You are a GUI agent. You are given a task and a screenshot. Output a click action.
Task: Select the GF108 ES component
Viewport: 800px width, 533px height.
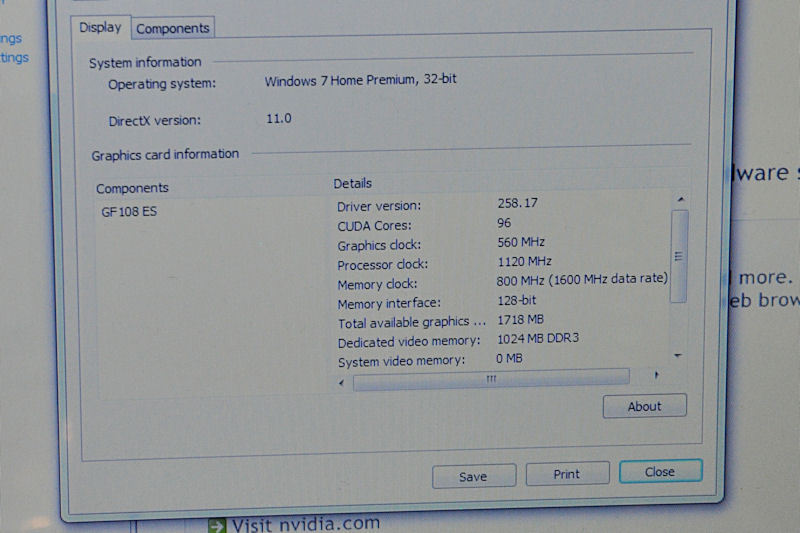click(x=129, y=211)
